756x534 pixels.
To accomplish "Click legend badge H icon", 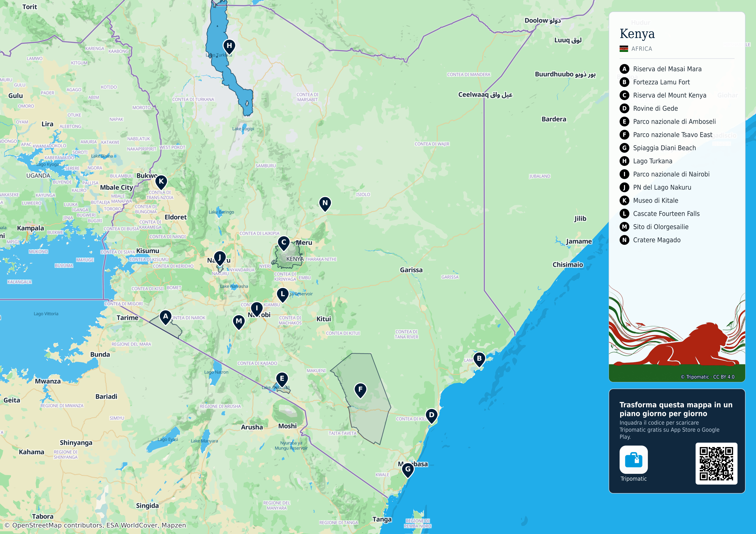I will [624, 161].
